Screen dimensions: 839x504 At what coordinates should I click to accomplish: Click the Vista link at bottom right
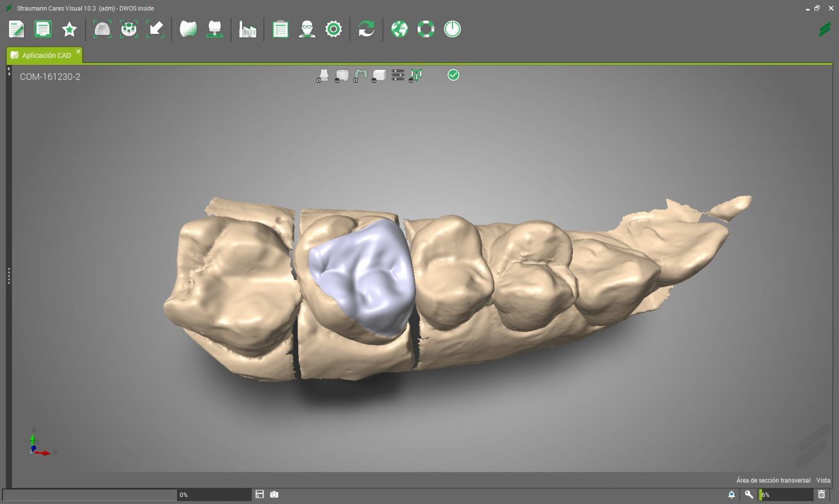coord(823,480)
